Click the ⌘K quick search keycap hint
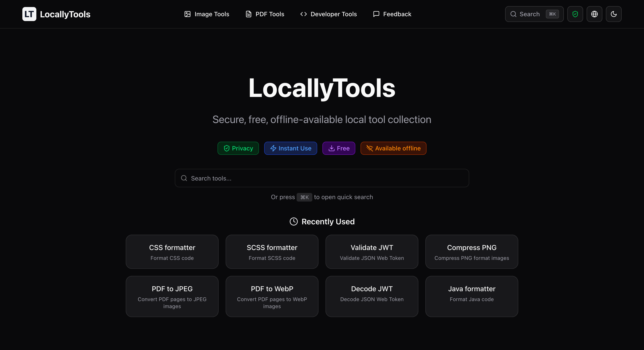Viewport: 644px width, 350px height. tap(304, 197)
